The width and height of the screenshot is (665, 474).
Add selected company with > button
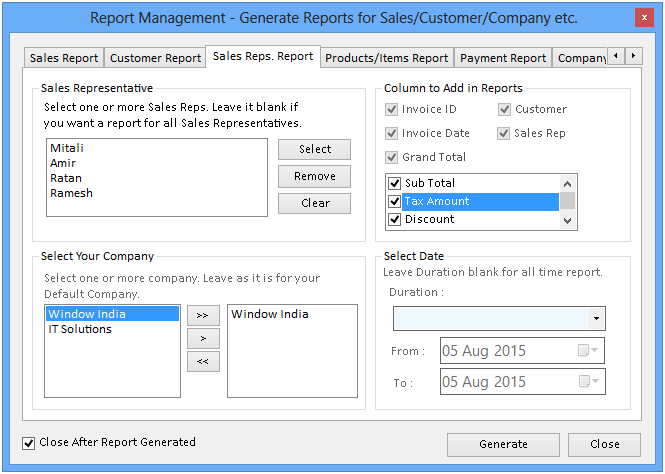point(203,338)
